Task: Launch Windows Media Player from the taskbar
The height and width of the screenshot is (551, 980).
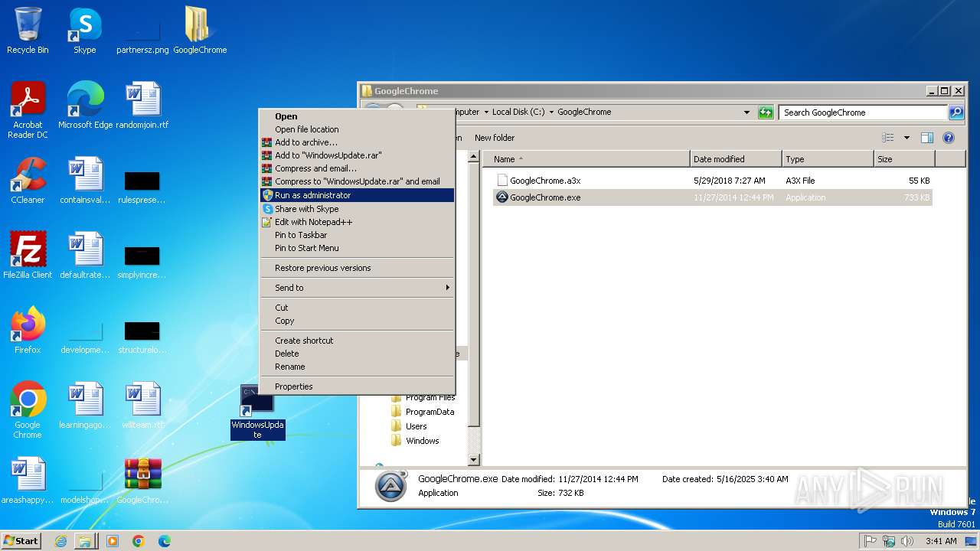Action: coord(113,541)
